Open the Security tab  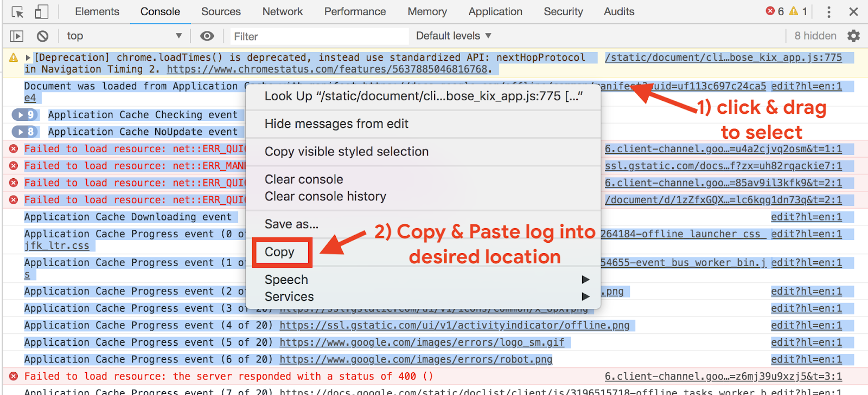[563, 11]
